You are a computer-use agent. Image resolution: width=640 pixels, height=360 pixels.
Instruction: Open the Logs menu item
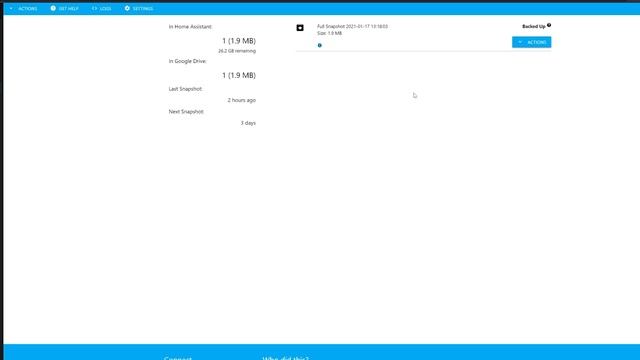point(101,9)
